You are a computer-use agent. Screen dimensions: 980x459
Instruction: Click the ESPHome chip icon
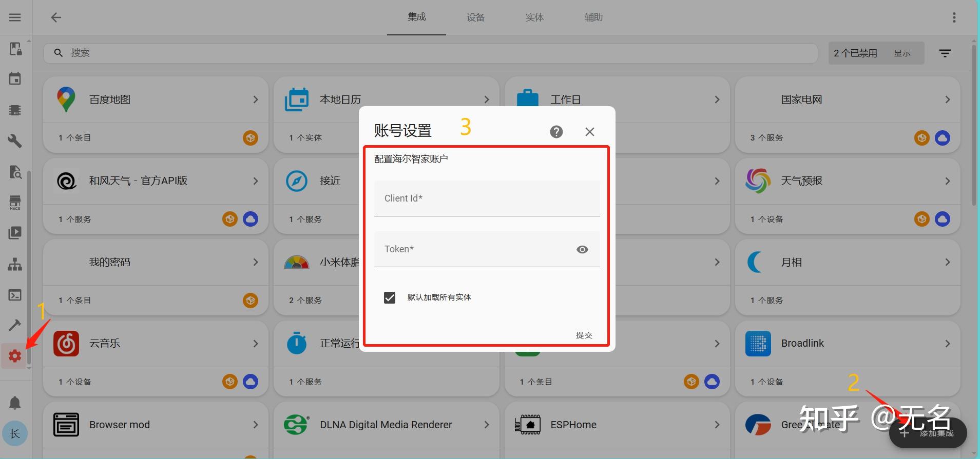coord(527,425)
